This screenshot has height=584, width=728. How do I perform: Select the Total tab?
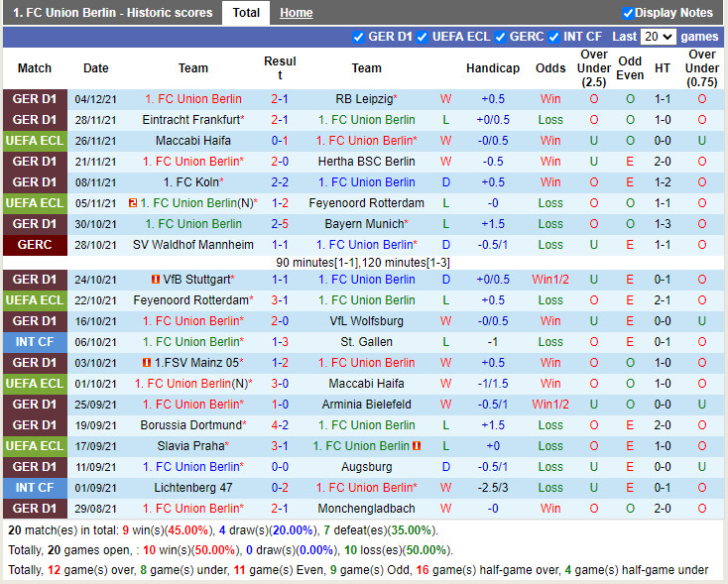246,13
